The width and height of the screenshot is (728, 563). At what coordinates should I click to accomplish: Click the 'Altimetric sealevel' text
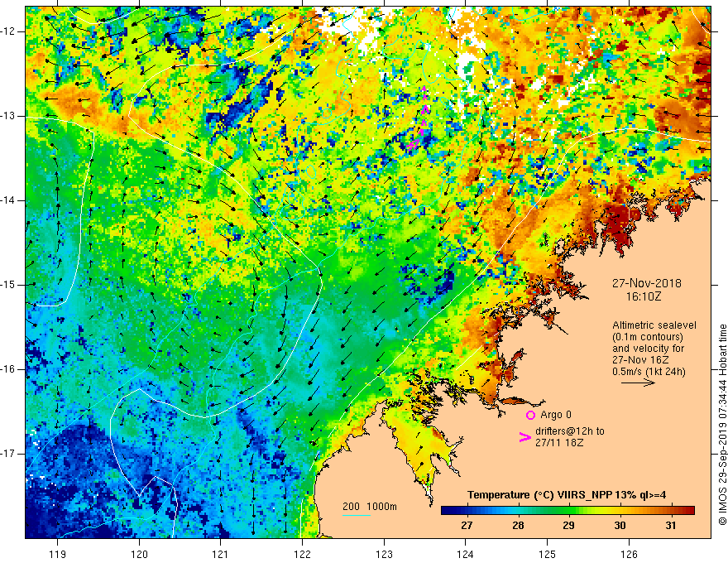pos(654,325)
